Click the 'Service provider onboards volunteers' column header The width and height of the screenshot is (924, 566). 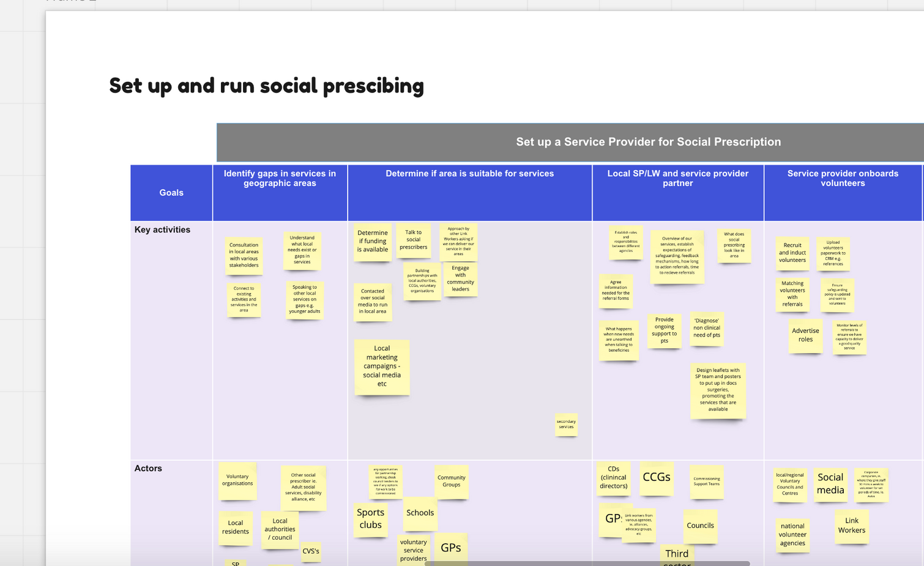tap(843, 193)
